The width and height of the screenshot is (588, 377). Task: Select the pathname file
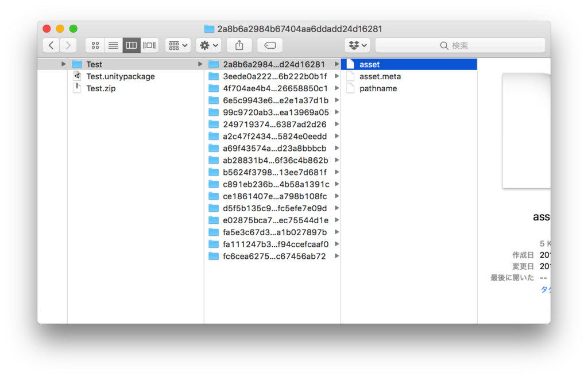(x=409, y=88)
